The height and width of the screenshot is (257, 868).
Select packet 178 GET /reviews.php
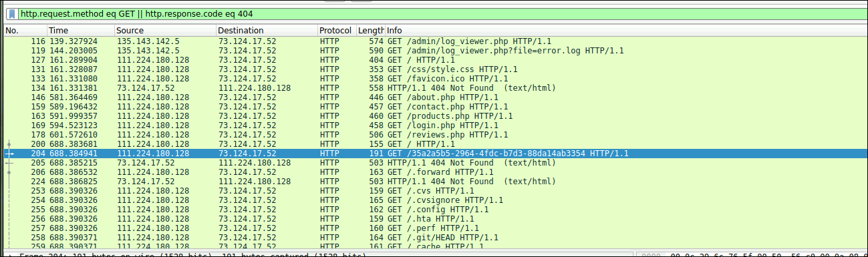(435, 135)
